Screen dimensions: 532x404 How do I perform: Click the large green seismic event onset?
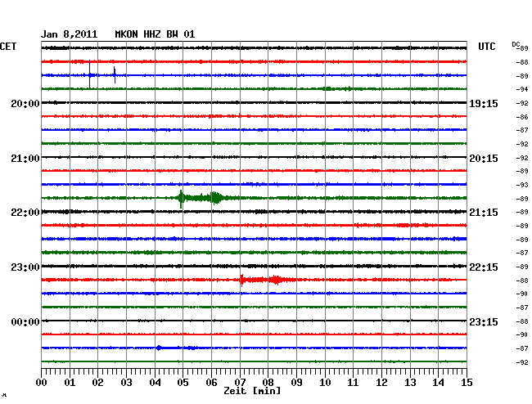(181, 199)
